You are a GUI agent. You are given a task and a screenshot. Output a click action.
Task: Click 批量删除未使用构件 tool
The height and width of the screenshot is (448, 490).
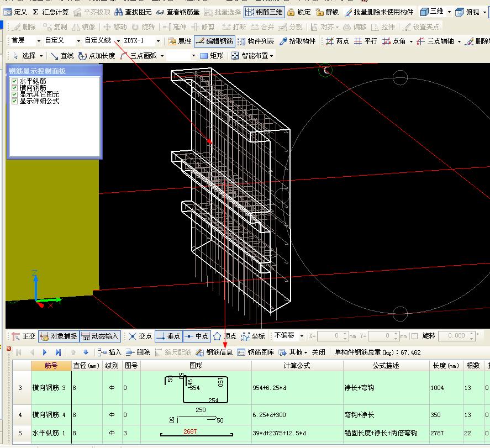[379, 12]
